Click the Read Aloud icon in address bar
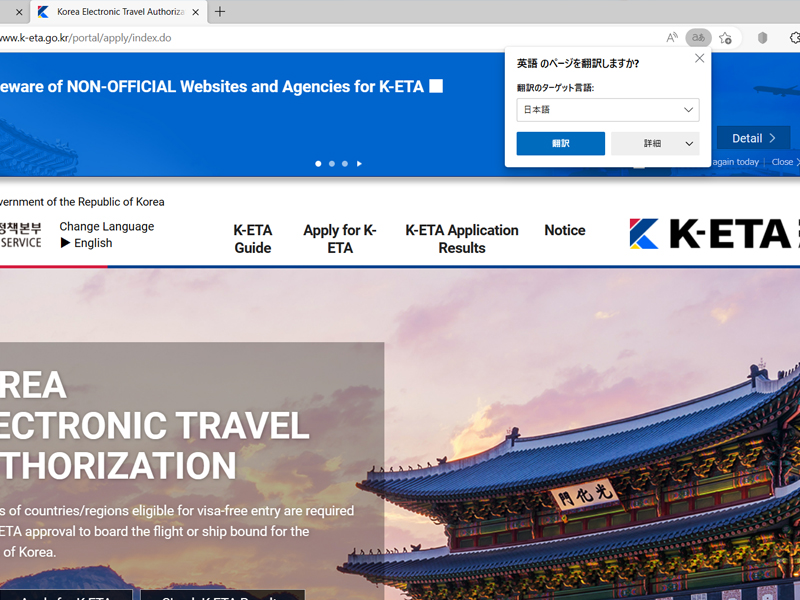The image size is (800, 600). (672, 37)
